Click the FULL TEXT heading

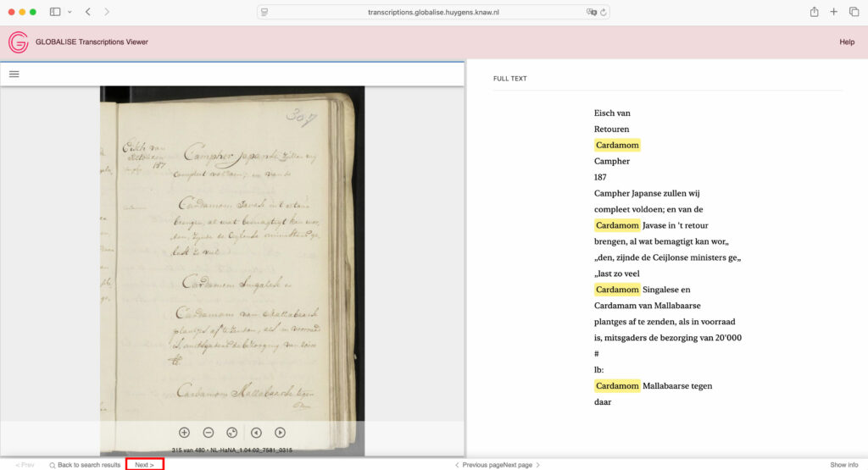click(509, 79)
